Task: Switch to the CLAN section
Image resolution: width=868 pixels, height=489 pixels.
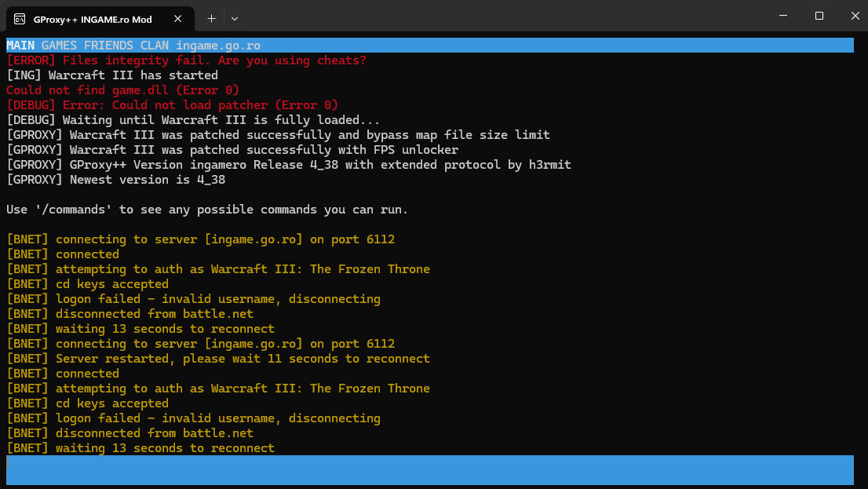Action: pyautogui.click(x=155, y=46)
